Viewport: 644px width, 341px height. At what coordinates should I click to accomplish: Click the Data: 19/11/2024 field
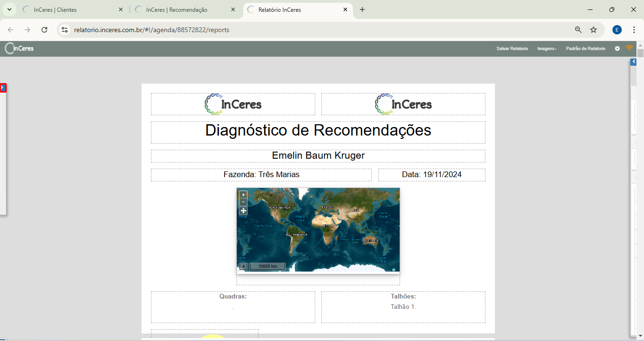[432, 175]
